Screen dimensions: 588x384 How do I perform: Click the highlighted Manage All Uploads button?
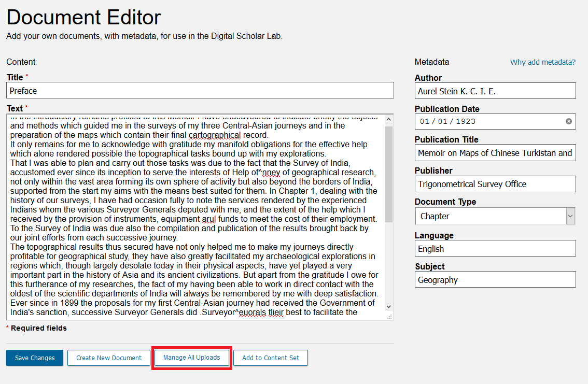coord(191,358)
